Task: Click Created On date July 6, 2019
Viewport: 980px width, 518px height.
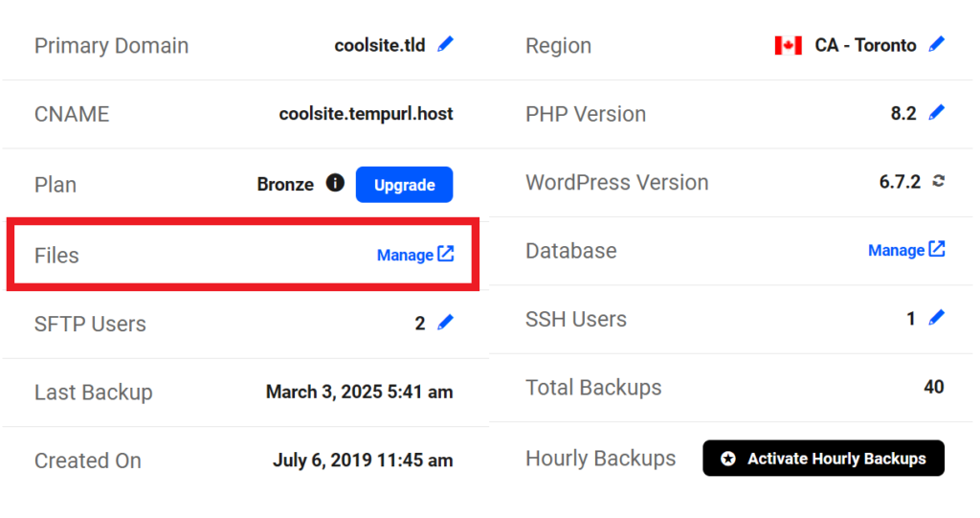Action: coord(363,461)
